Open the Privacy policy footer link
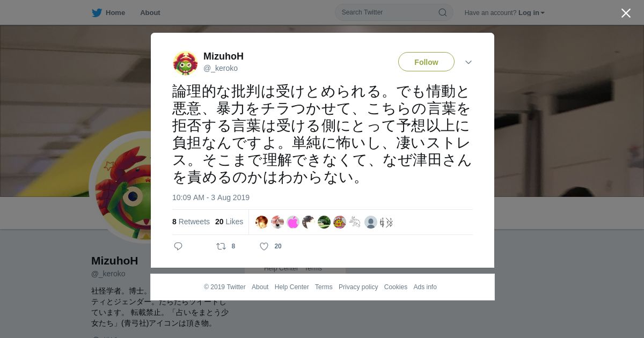 click(358, 287)
